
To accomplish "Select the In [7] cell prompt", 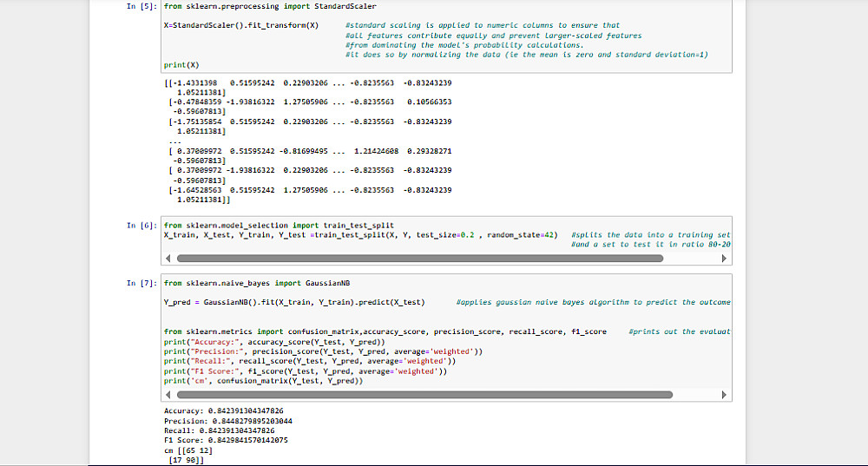I will [x=141, y=283].
